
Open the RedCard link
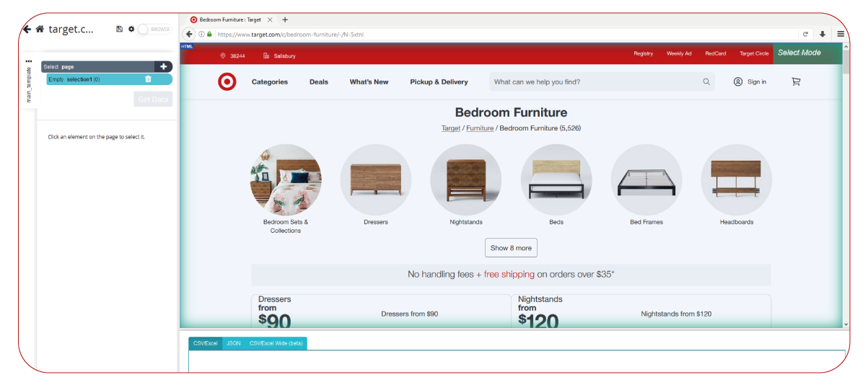pyautogui.click(x=716, y=53)
